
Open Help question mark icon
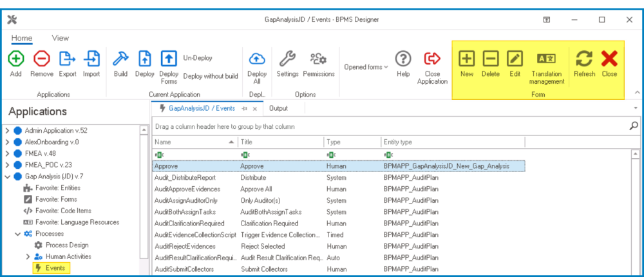coord(403,59)
